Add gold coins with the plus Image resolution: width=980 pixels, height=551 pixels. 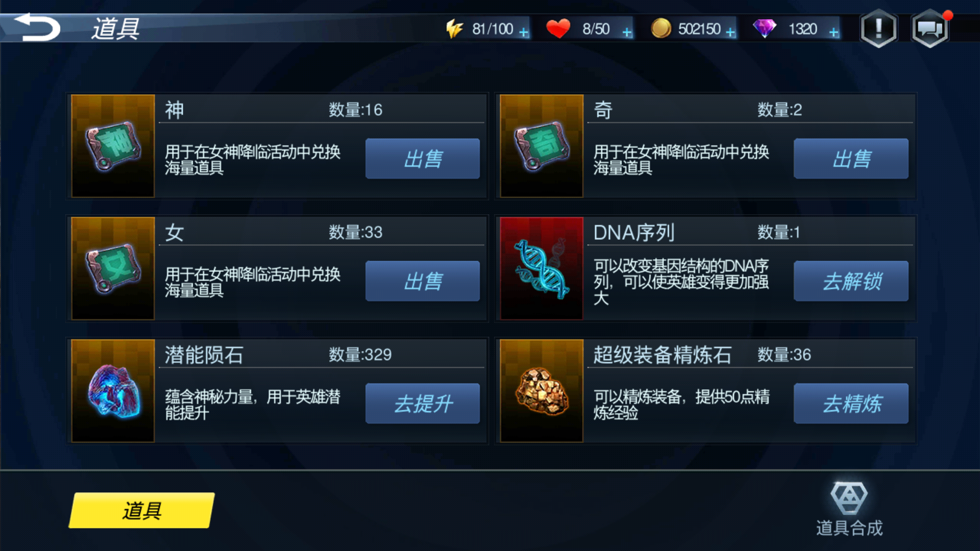730,32
